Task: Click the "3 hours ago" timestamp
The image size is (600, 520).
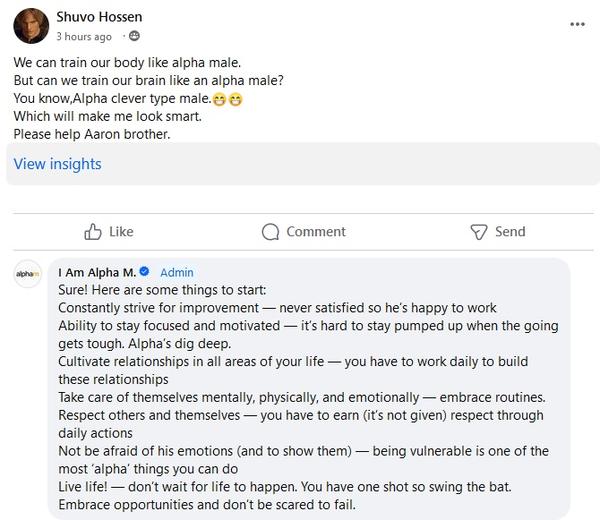Action: coord(84,37)
